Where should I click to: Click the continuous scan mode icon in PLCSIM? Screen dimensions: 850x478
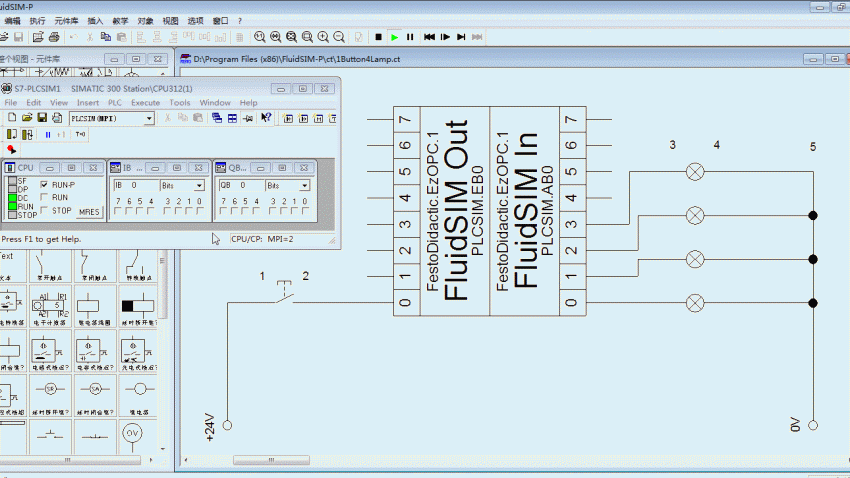pos(27,134)
